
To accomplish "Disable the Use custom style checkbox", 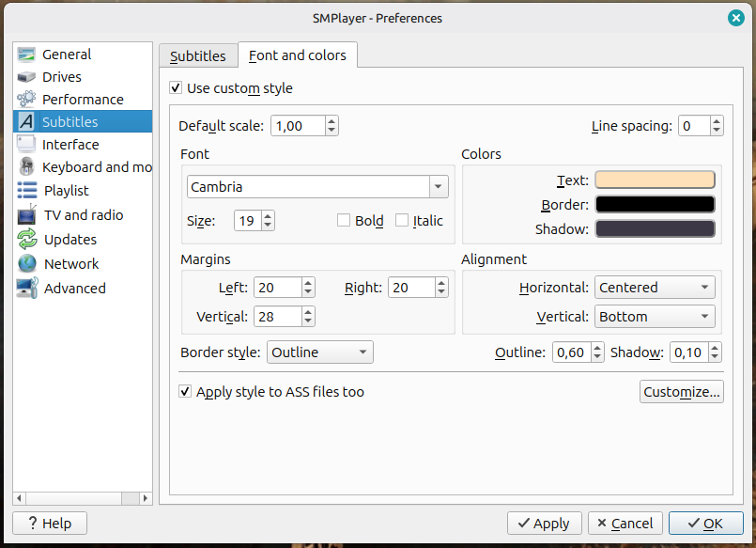I will [176, 88].
